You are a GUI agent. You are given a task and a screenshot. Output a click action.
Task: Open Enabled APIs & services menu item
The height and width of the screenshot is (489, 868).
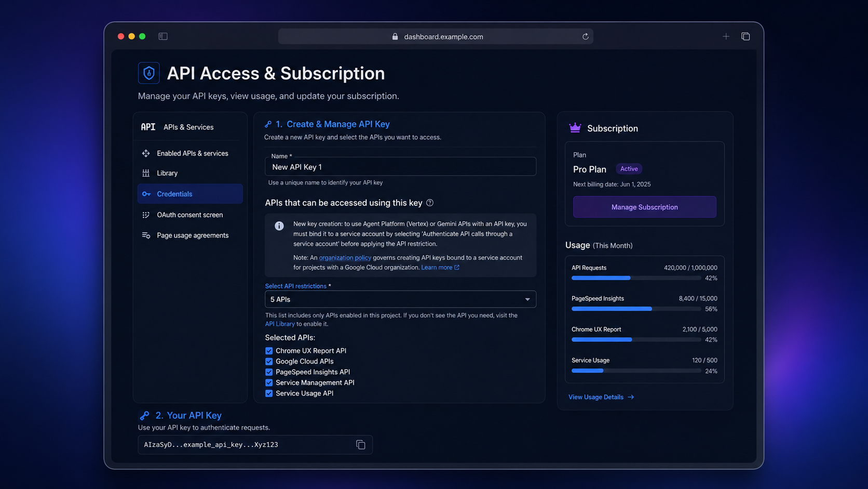pos(190,153)
